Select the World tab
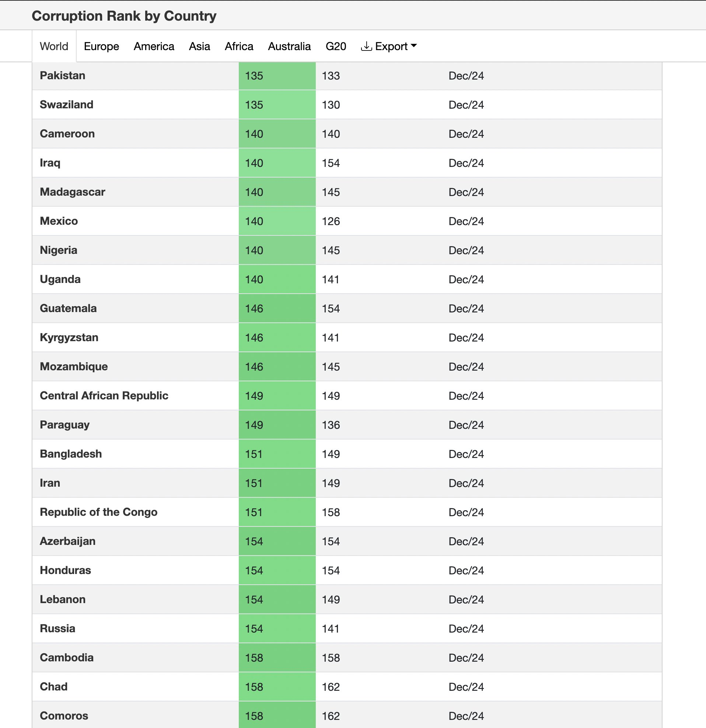Screen dimensions: 706x728 (54, 46)
